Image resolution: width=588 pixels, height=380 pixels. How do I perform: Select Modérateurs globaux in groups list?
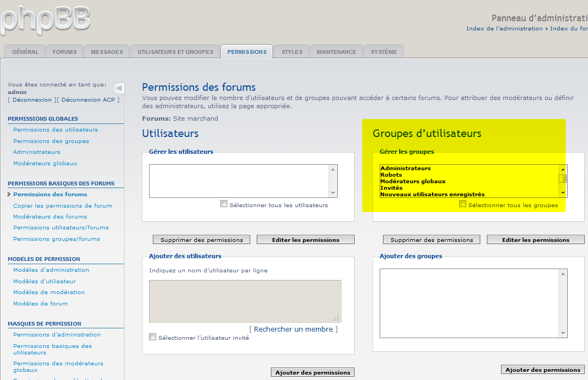413,182
